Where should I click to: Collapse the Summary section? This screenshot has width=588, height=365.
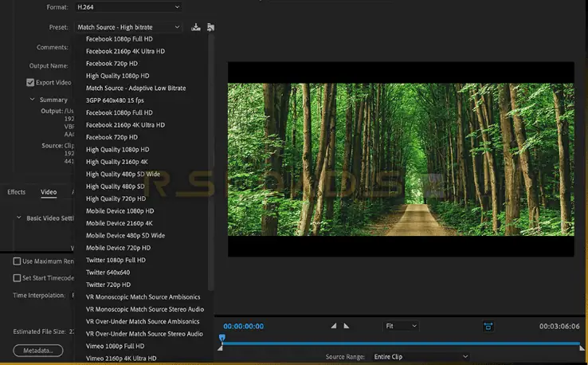[32, 100]
